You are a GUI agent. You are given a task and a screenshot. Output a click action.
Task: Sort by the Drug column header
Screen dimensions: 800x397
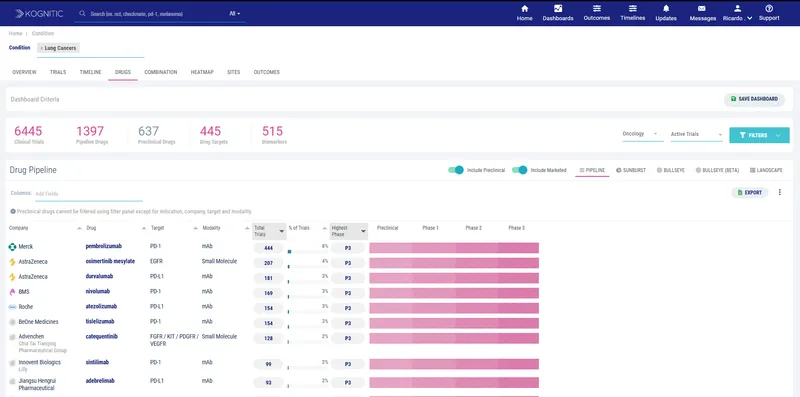[x=116, y=228]
